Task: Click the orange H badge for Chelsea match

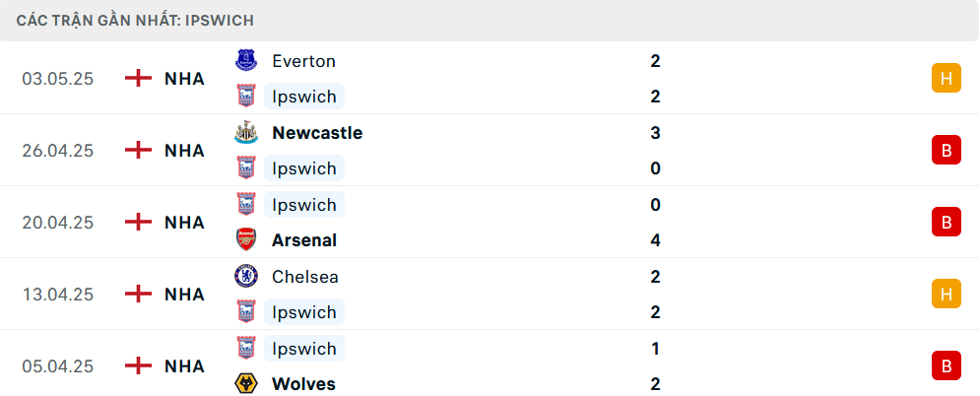Action: 947,294
